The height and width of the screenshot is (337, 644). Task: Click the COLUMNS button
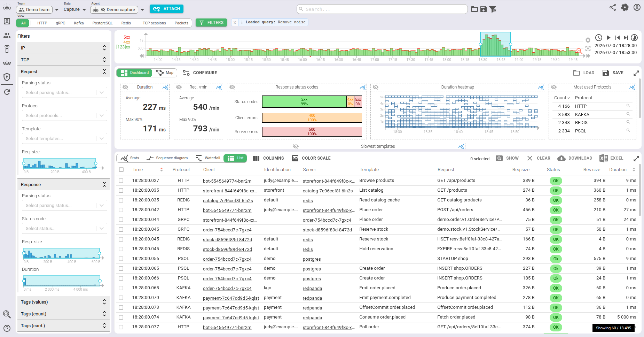(268, 158)
